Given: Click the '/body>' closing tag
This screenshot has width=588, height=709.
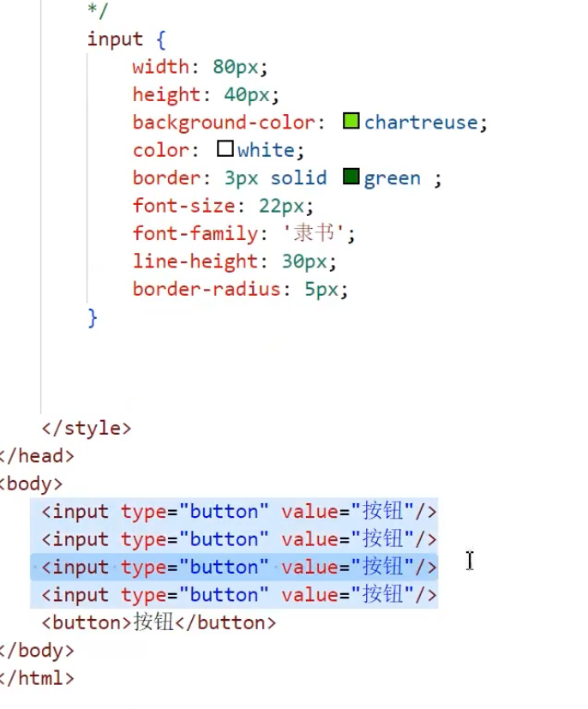Looking at the screenshot, I should [37, 651].
